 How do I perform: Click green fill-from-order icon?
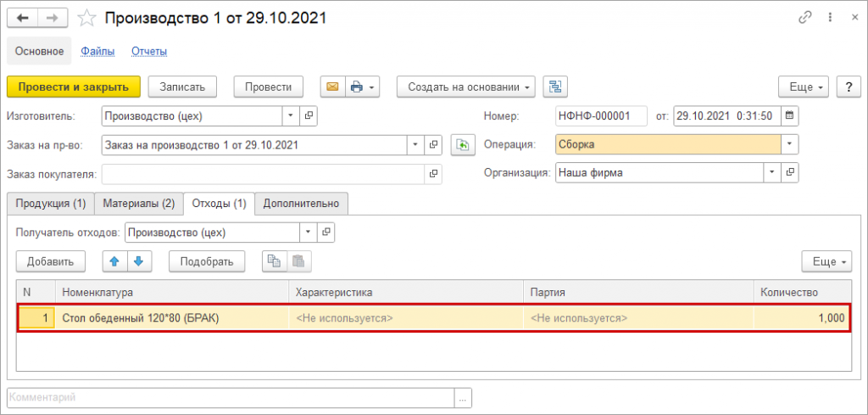tap(462, 145)
